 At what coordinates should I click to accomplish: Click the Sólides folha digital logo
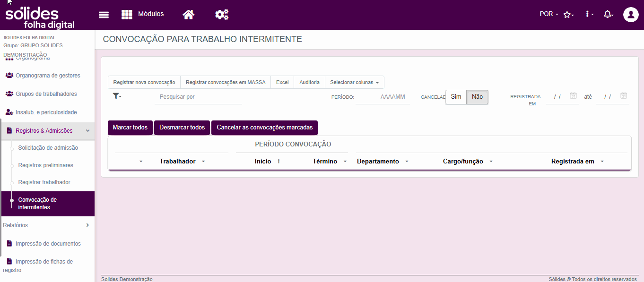pos(40,17)
